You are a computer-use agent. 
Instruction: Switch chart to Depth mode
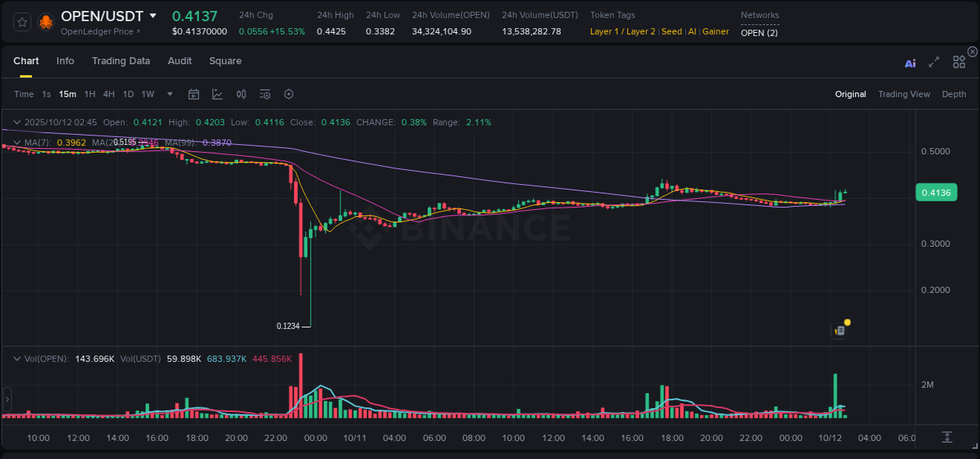(954, 94)
